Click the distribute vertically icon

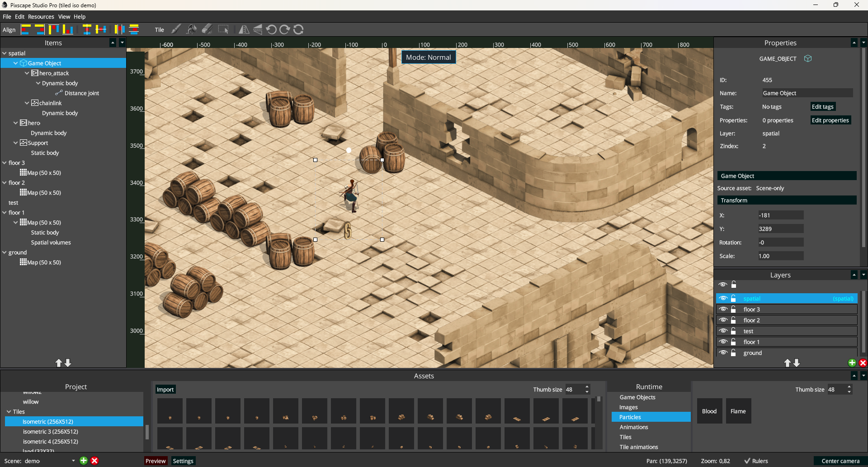pos(134,29)
